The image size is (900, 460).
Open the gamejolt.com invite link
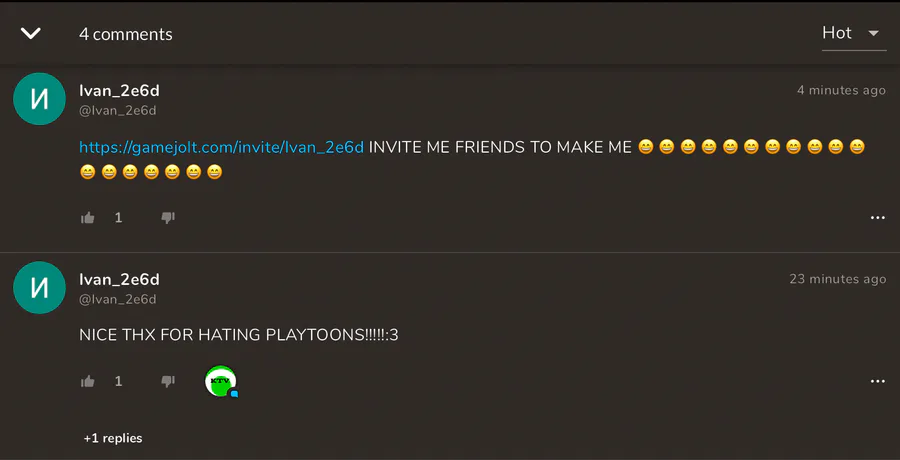click(x=222, y=148)
